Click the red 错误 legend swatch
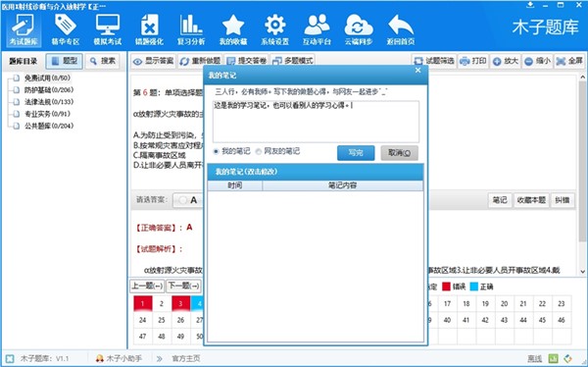 click(446, 287)
